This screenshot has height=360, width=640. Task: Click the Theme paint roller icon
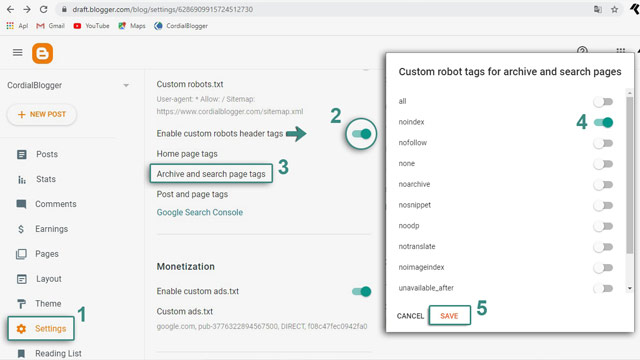pos(21,304)
